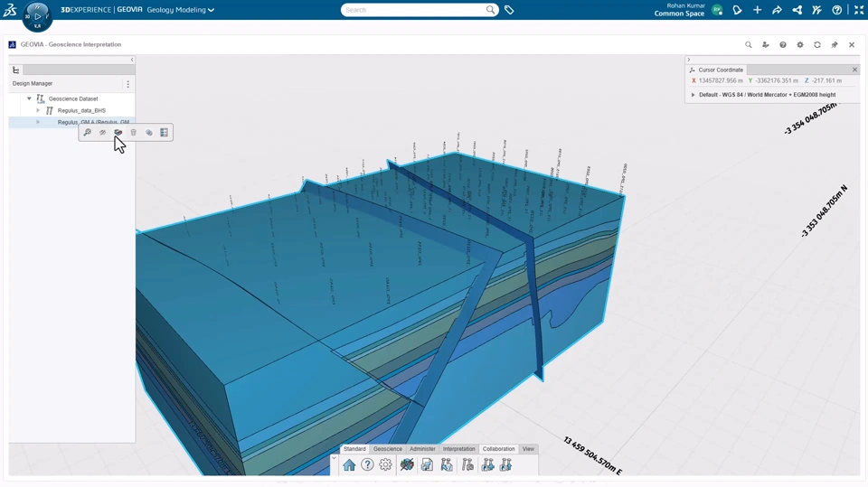
Task: Click the share arrow icon
Action: (x=778, y=10)
